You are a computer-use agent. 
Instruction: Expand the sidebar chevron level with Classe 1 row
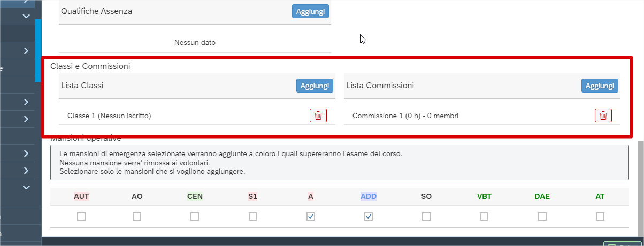26,119
